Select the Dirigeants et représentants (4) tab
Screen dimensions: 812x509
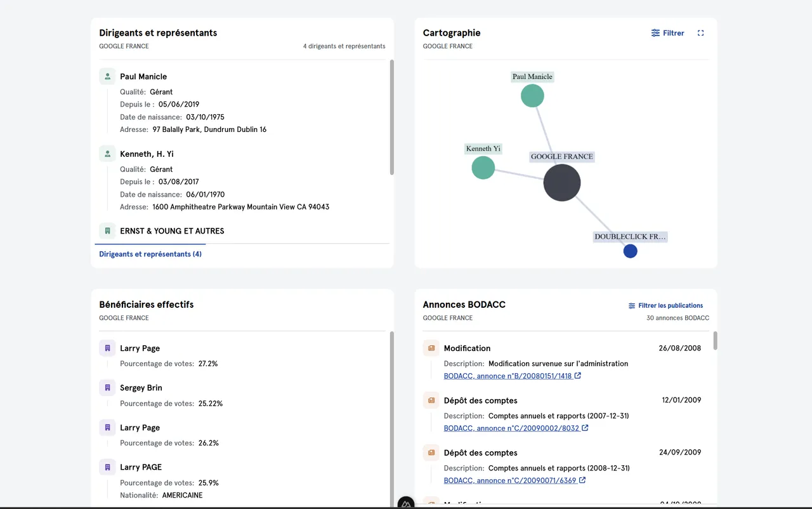click(x=150, y=254)
